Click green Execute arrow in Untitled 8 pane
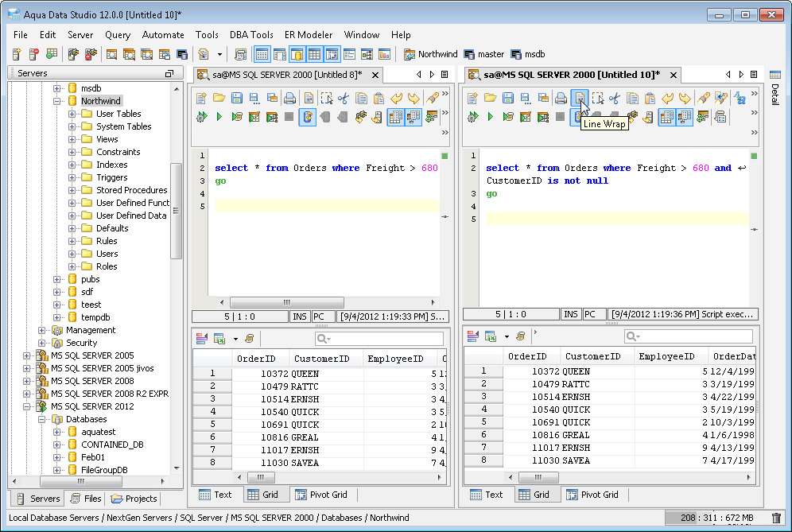Viewport: 792px width, 532px height. pos(219,117)
